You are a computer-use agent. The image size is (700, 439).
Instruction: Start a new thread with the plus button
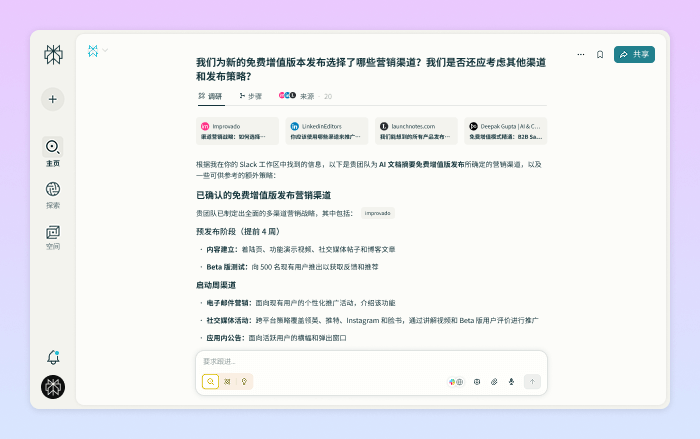click(53, 99)
